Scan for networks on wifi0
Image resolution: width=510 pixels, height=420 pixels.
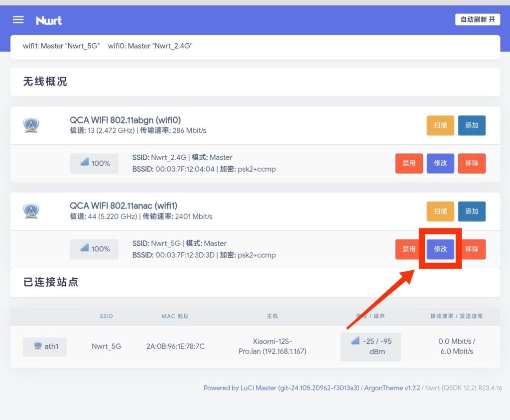(x=440, y=125)
